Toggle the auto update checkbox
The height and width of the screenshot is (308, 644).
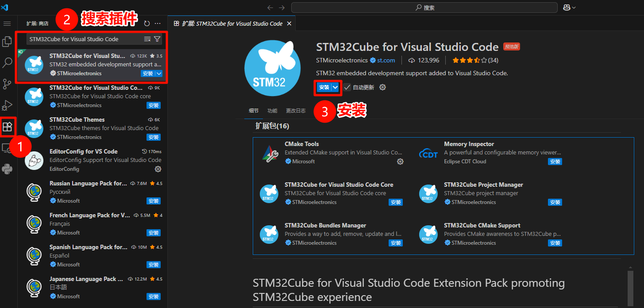coord(347,87)
